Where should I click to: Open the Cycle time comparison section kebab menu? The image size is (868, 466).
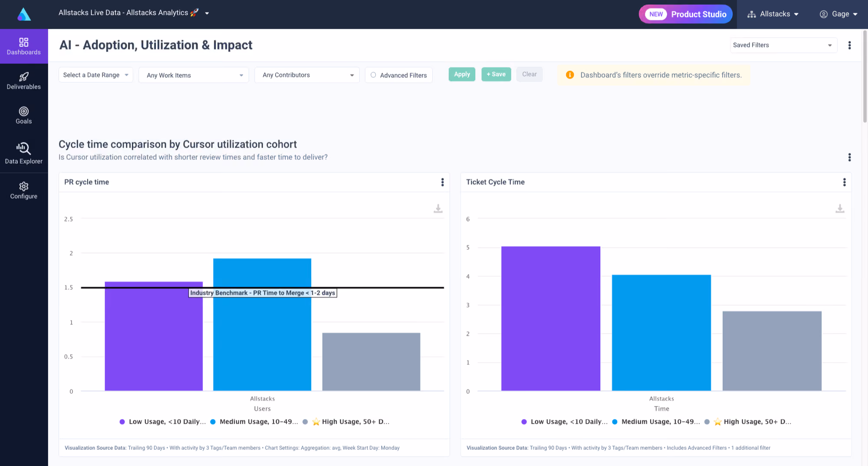tap(849, 157)
